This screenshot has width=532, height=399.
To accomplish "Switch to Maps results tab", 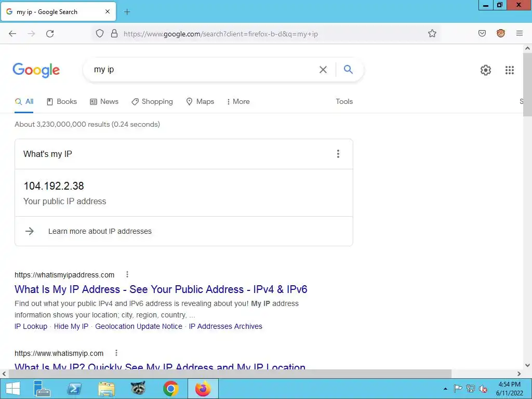I will 200,101.
